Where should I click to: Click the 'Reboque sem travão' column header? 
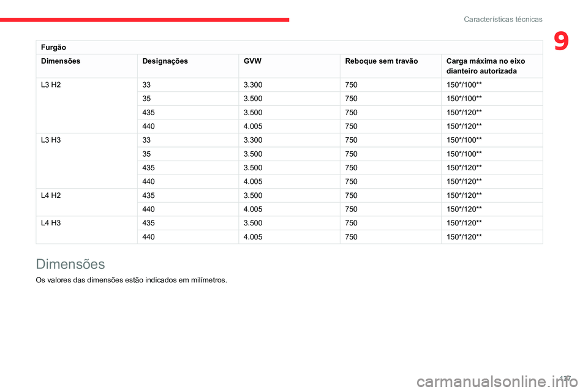382,61
